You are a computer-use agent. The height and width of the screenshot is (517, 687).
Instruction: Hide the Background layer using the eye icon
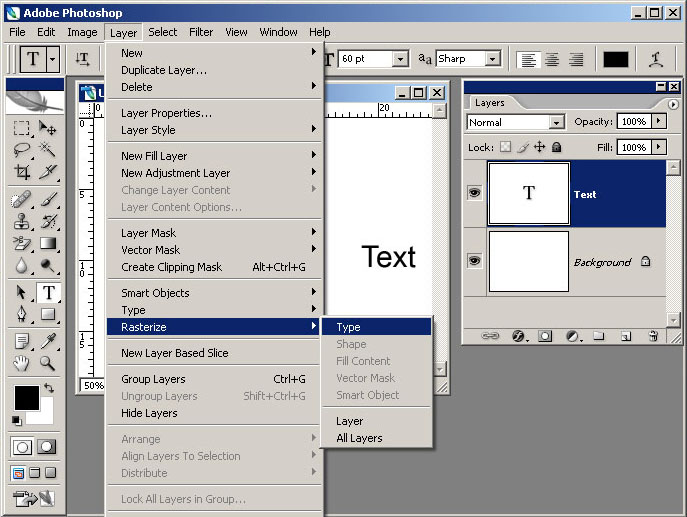pyautogui.click(x=474, y=261)
